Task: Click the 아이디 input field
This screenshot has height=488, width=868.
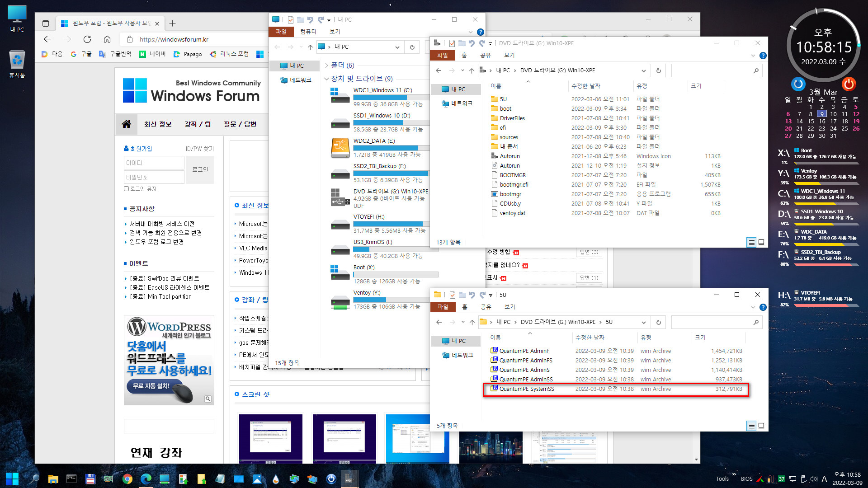Action: click(154, 163)
